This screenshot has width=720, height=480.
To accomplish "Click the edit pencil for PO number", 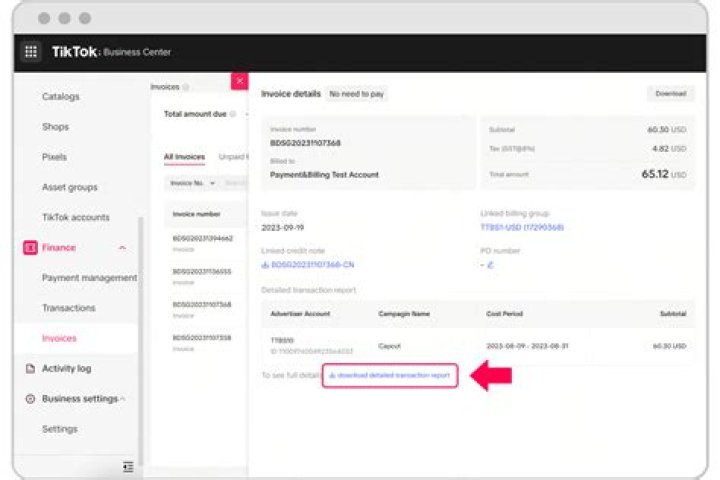I will click(490, 265).
